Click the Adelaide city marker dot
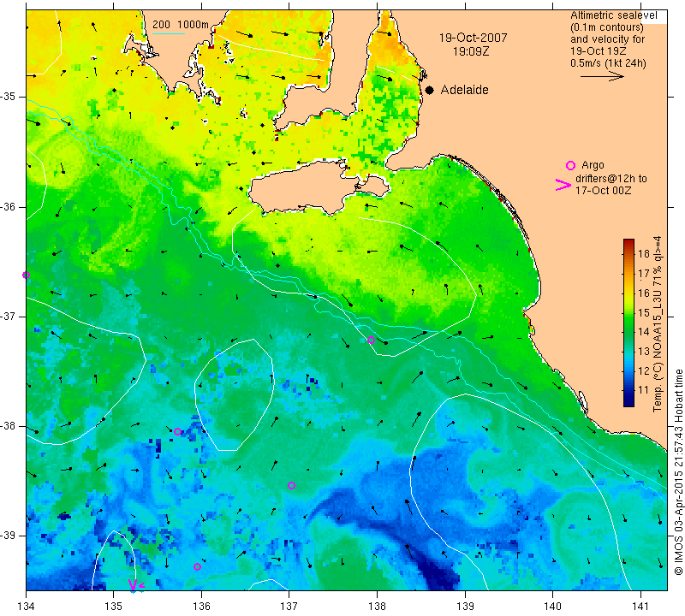This screenshot has width=685, height=616. (430, 91)
